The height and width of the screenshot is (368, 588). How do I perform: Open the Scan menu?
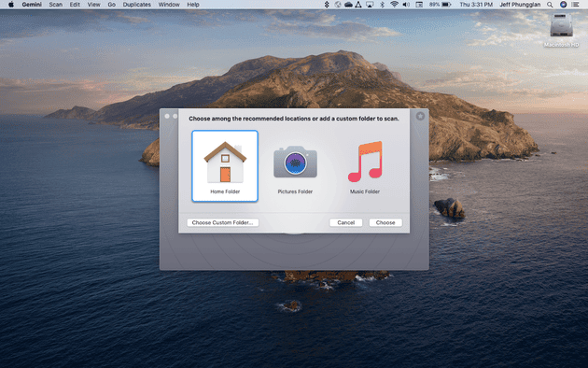coord(55,5)
